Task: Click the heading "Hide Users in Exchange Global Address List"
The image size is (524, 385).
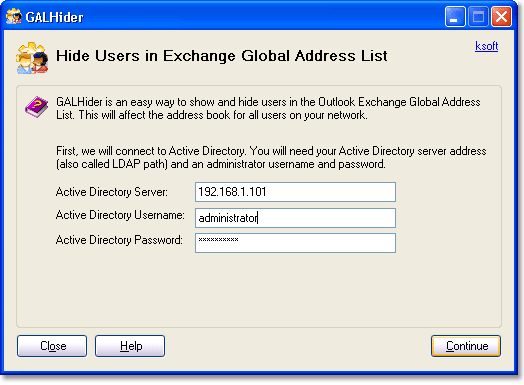Action: [222, 56]
